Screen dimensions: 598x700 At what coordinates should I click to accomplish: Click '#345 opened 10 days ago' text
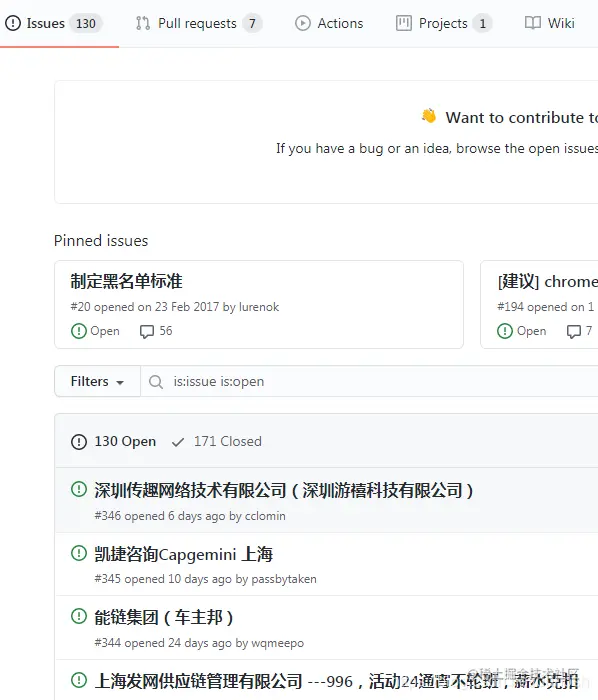point(163,579)
